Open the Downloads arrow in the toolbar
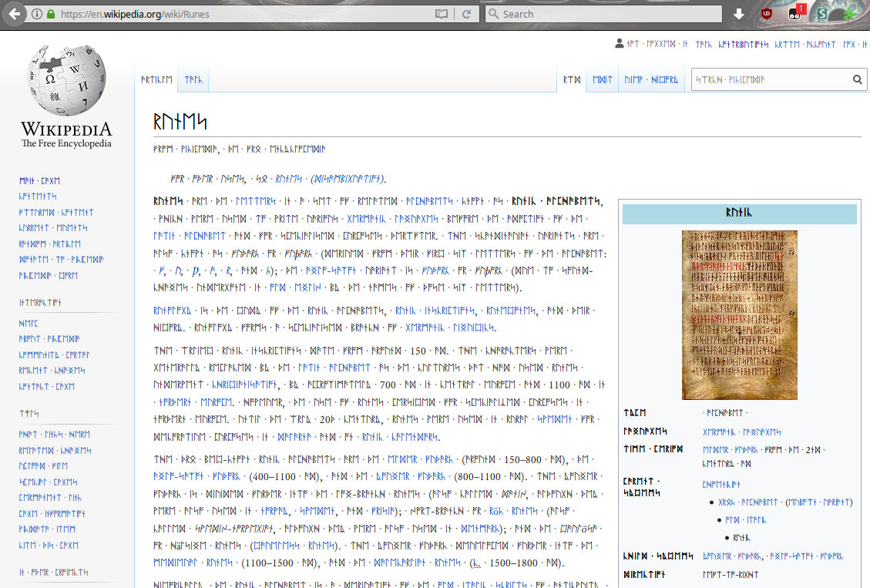 737,14
